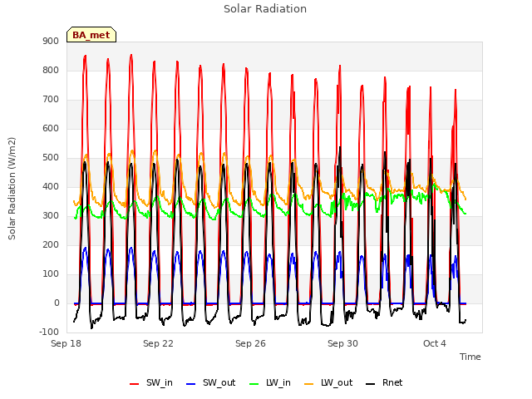Click the 900 y-axis tick label

(x=51, y=41)
